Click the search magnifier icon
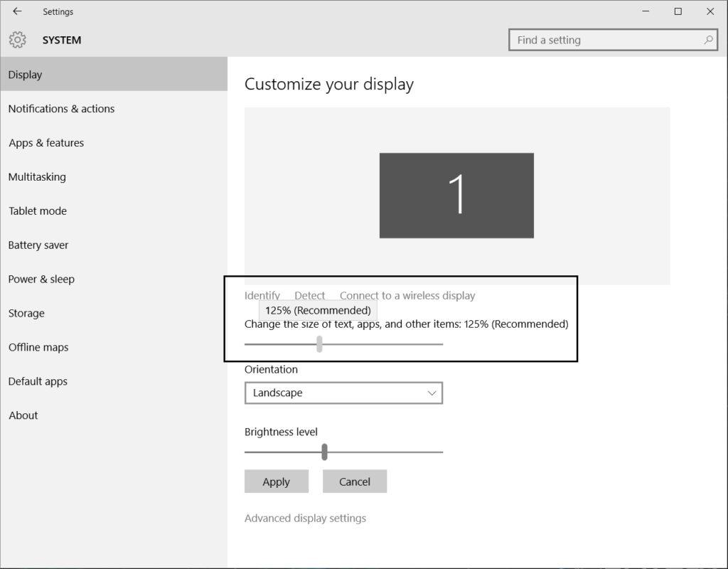728x569 pixels. pyautogui.click(x=708, y=40)
